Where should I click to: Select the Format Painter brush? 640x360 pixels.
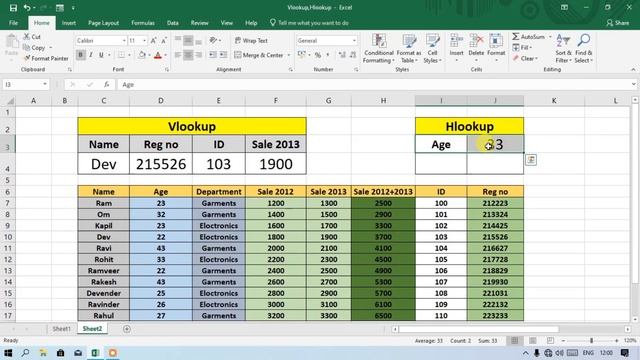pyautogui.click(x=27, y=58)
